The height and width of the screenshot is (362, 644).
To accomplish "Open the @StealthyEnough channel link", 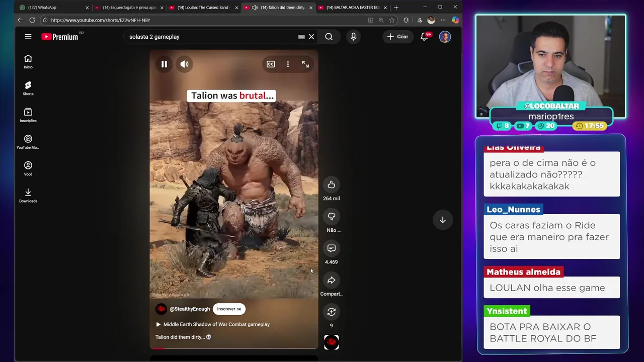I will tap(190, 309).
